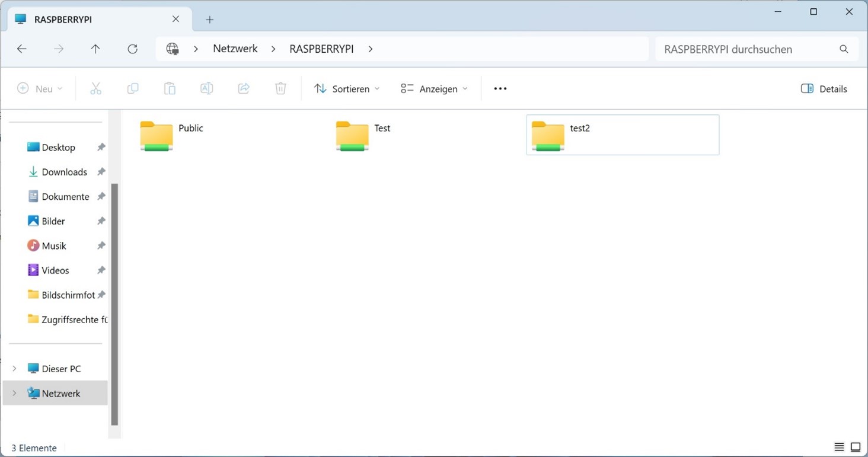Minimize the Explorer window
Image resolution: width=868 pixels, height=457 pixels.
[778, 12]
